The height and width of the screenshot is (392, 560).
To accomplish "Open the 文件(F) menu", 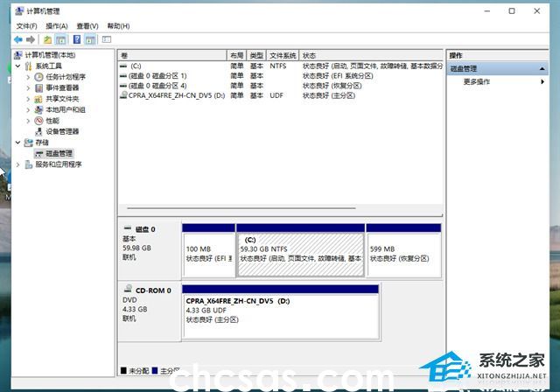I will [x=27, y=26].
